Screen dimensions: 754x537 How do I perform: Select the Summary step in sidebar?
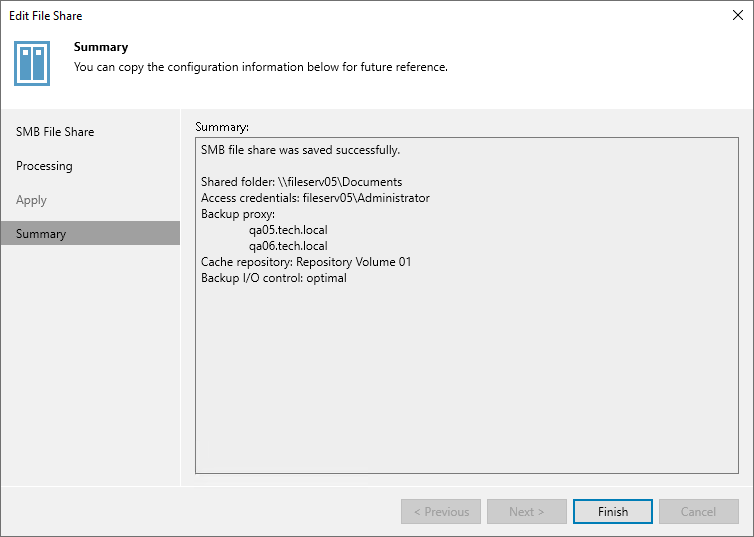90,233
